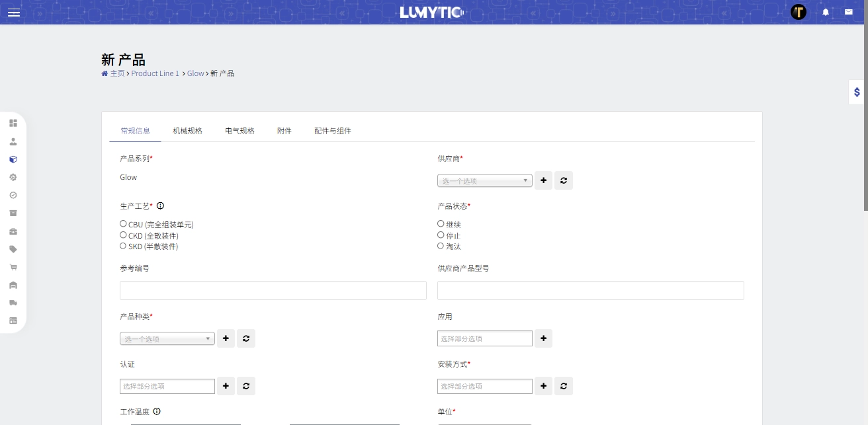Open the notifications bell
The height and width of the screenshot is (425, 868).
pyautogui.click(x=826, y=12)
